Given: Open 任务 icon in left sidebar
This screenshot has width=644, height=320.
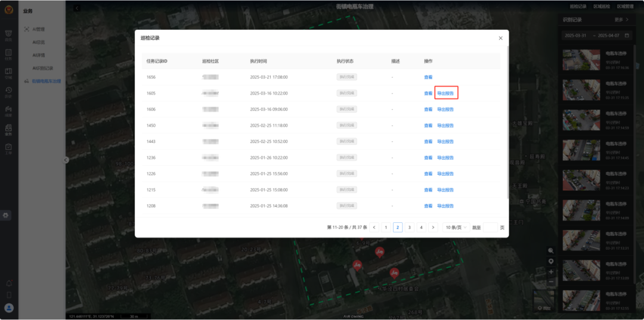Looking at the screenshot, I should click(8, 54).
